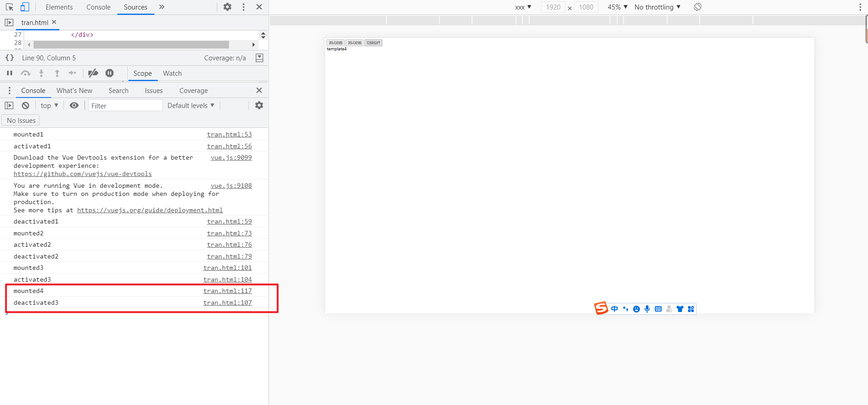Click step out of function icon
The height and width of the screenshot is (405, 868).
[57, 73]
